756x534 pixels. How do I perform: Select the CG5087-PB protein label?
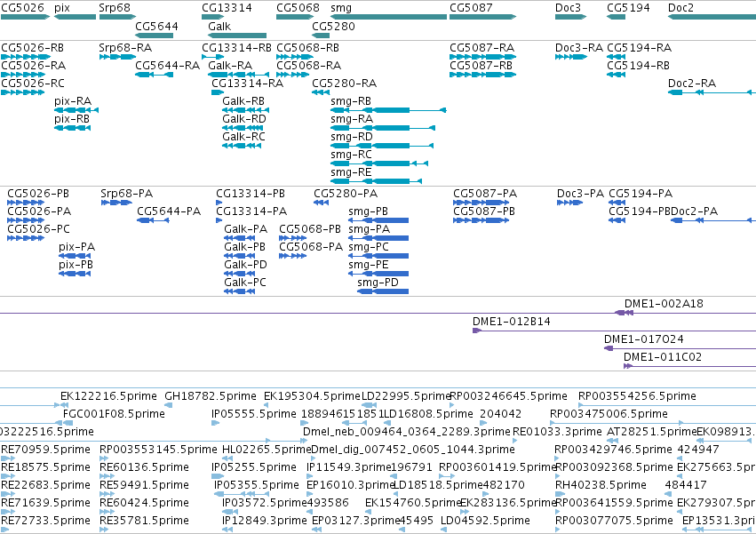tap(484, 211)
